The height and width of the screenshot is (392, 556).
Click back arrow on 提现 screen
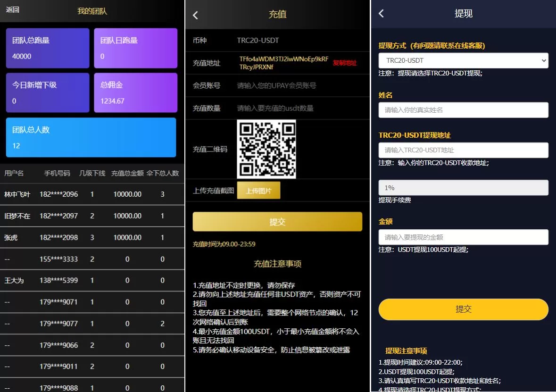click(x=382, y=14)
